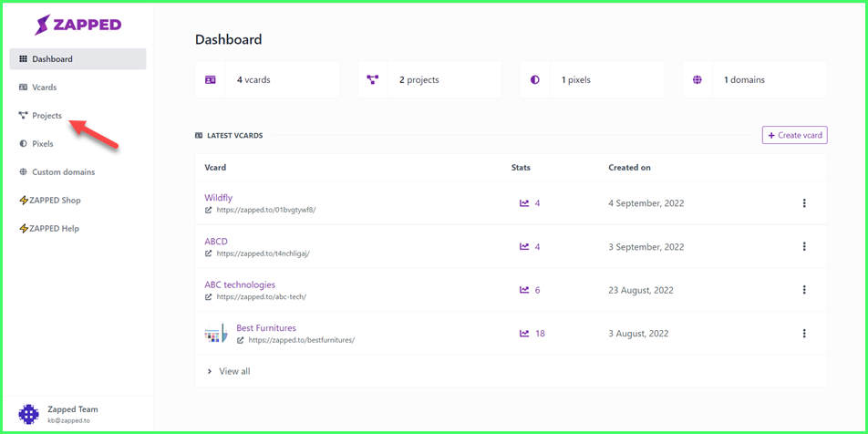The image size is (868, 434).
Task: Click the 3 September, 2022 date
Action: point(646,246)
